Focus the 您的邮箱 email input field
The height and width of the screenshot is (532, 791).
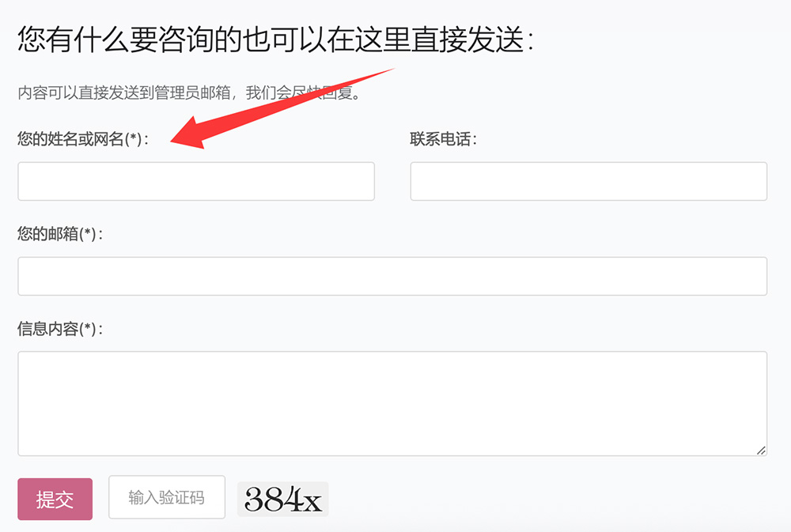pos(392,277)
